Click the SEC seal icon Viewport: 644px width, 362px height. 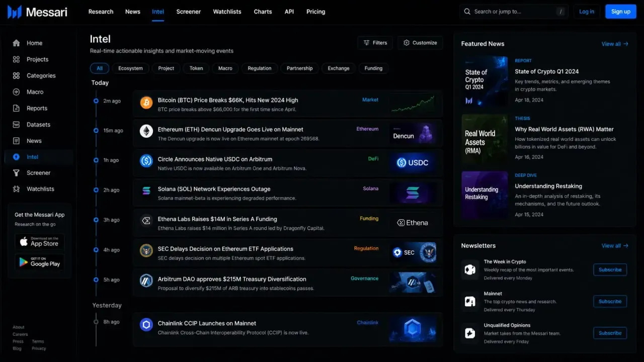(x=146, y=250)
